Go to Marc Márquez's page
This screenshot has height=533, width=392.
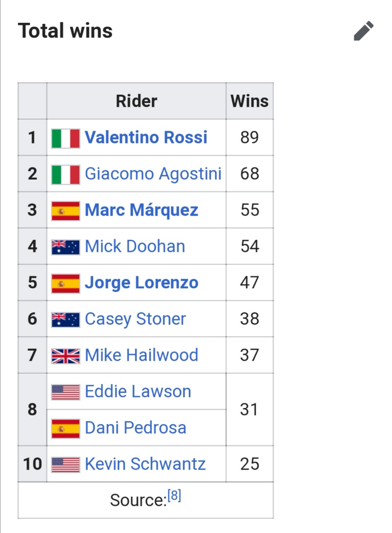[141, 210]
